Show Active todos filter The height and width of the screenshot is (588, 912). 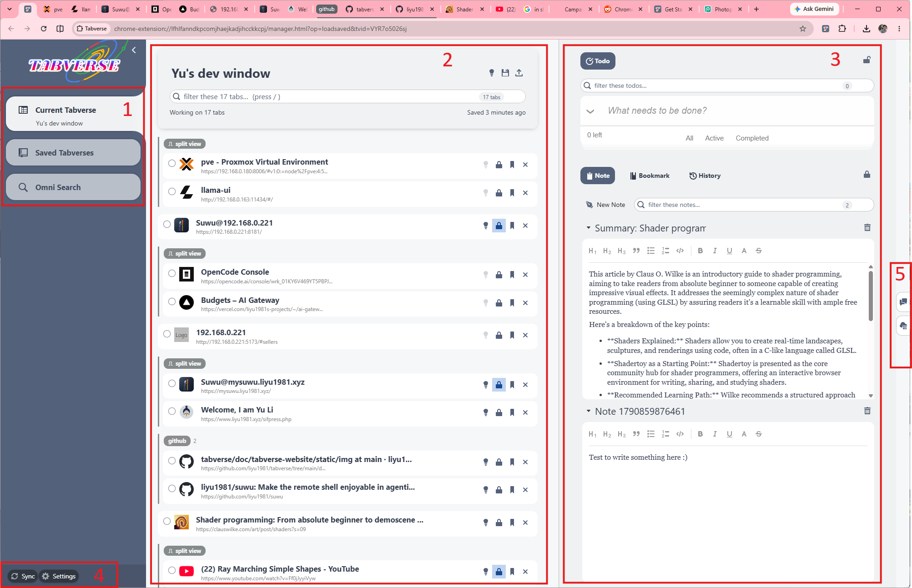coord(714,138)
